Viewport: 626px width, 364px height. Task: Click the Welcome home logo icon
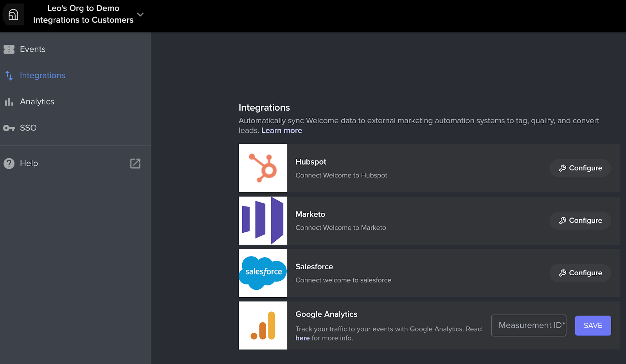(x=13, y=14)
